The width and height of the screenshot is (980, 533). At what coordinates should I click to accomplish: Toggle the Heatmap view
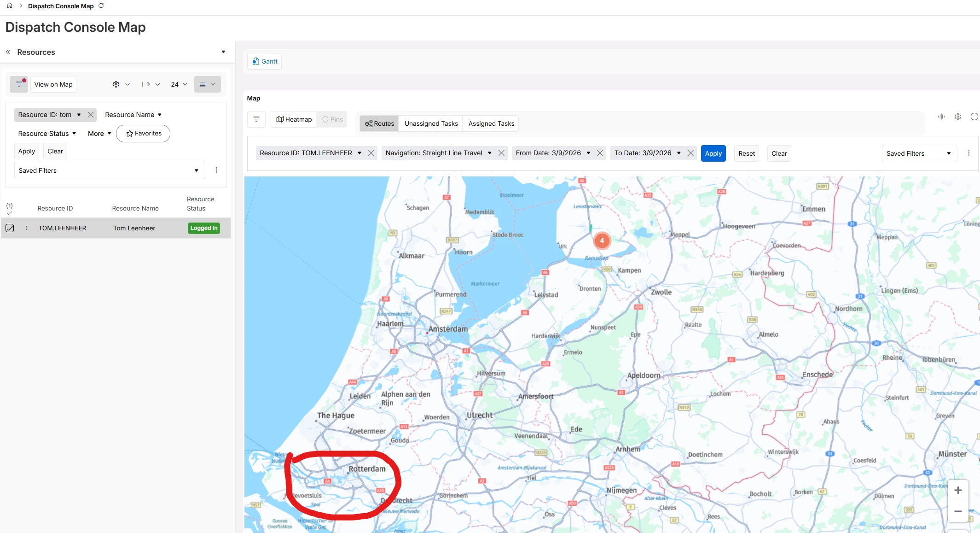[x=294, y=119]
